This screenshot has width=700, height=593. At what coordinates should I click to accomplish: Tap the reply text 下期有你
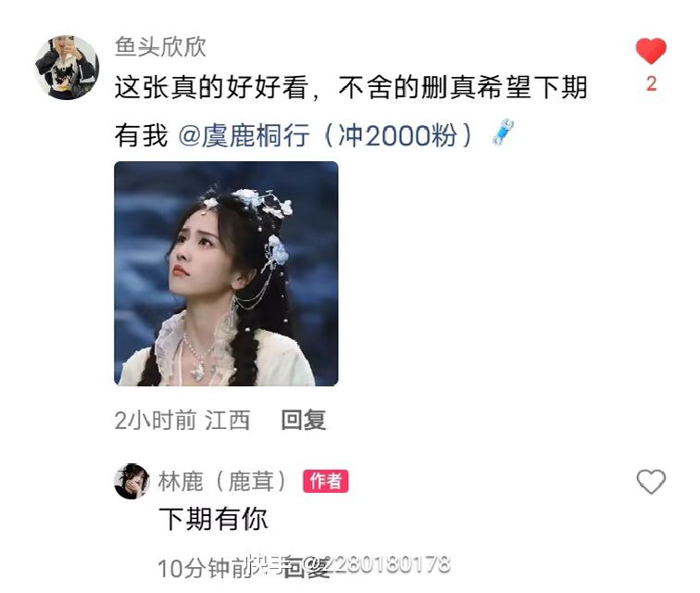[x=213, y=519]
